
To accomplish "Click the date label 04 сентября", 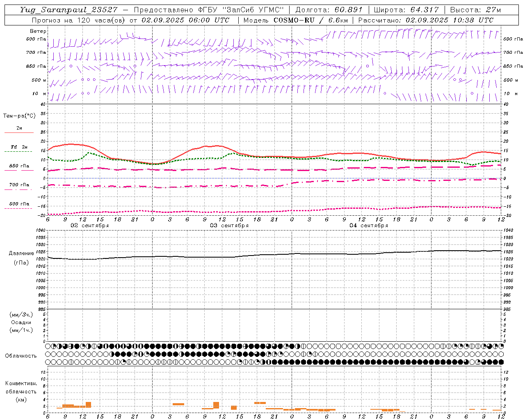I will click(369, 226).
